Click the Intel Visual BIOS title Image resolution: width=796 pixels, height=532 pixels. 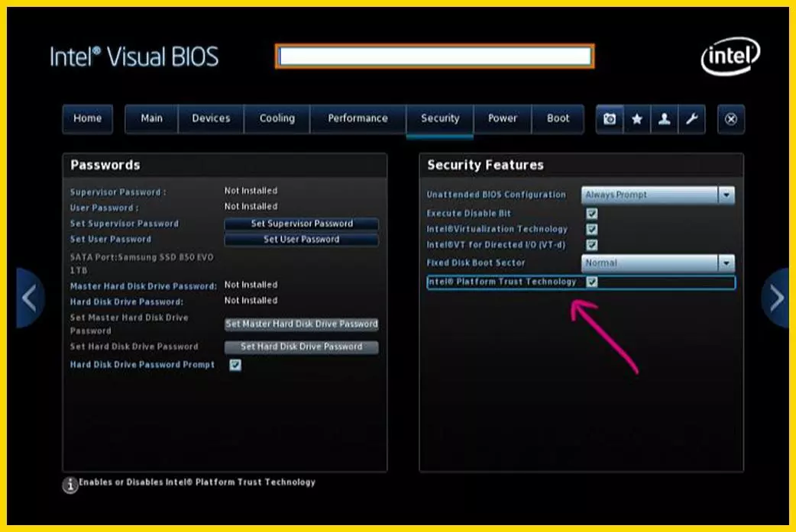click(134, 56)
